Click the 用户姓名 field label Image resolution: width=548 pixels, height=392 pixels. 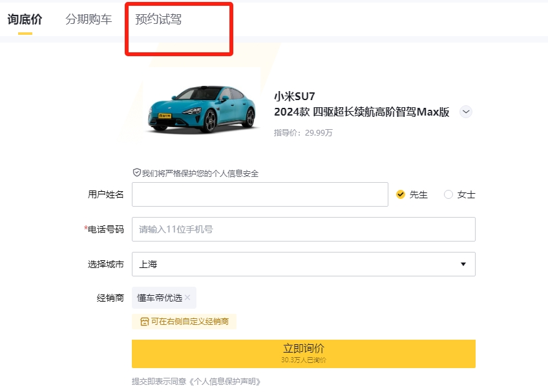106,194
